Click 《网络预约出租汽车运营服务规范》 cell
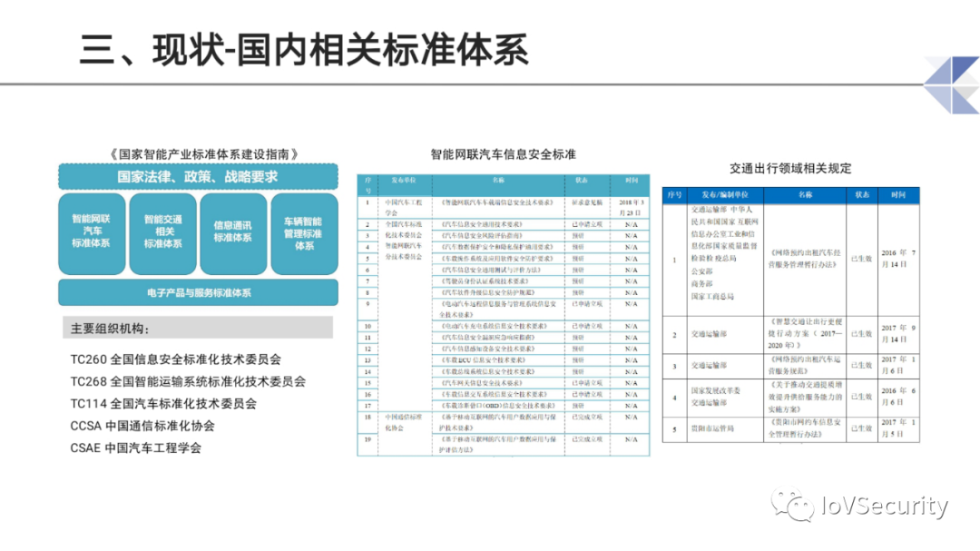The height and width of the screenshot is (551, 980). pyautogui.click(x=805, y=365)
